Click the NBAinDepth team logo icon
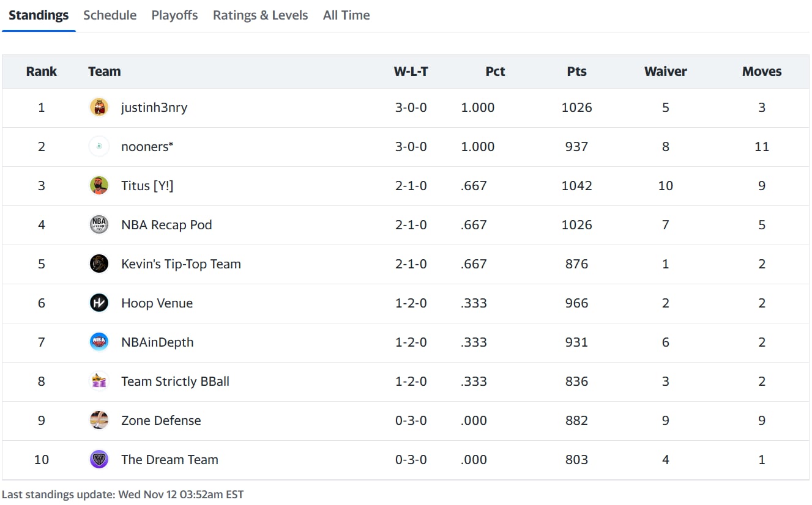812x505 pixels. 99,342
